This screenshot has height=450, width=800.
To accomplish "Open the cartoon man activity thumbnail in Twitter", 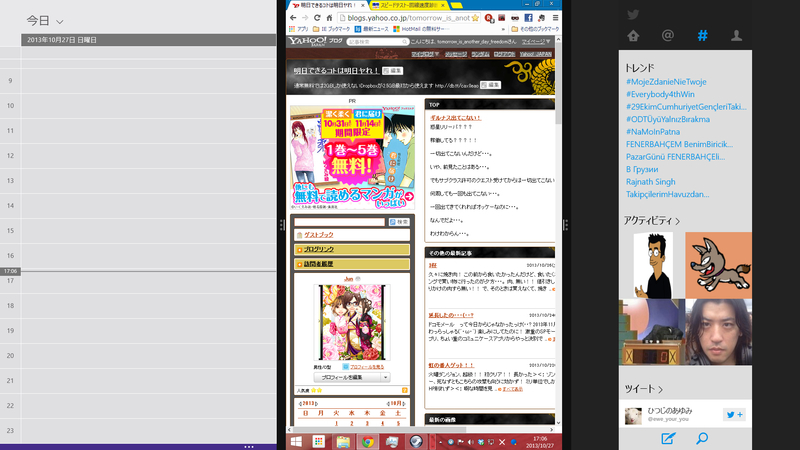I will tap(652, 265).
